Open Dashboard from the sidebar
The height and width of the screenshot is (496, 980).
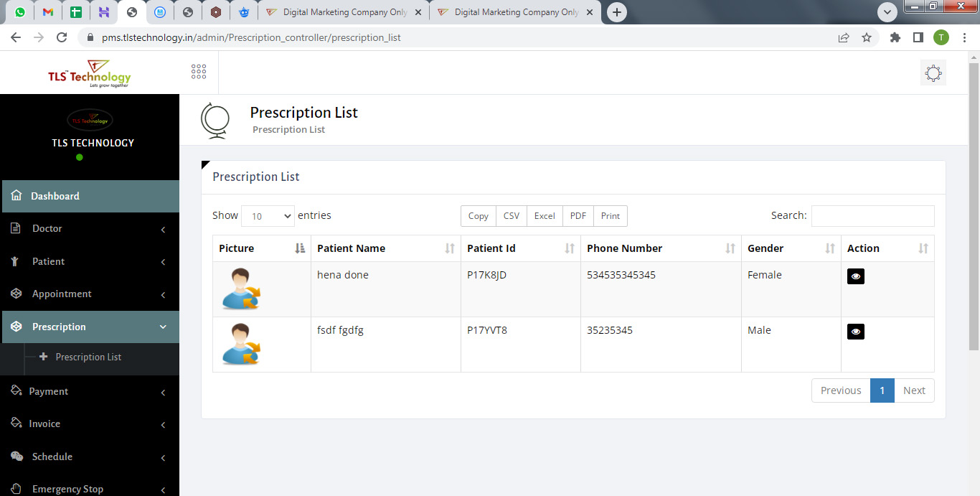[x=90, y=196]
